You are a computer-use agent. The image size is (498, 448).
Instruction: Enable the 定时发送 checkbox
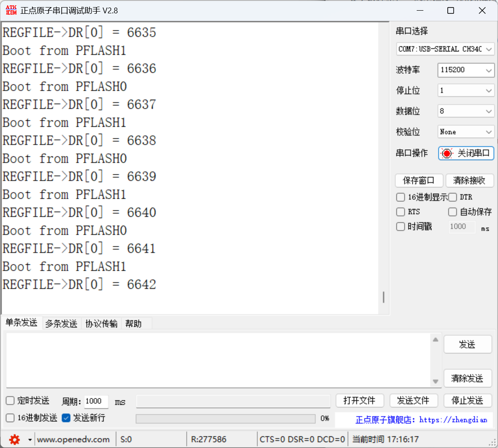pos(10,400)
